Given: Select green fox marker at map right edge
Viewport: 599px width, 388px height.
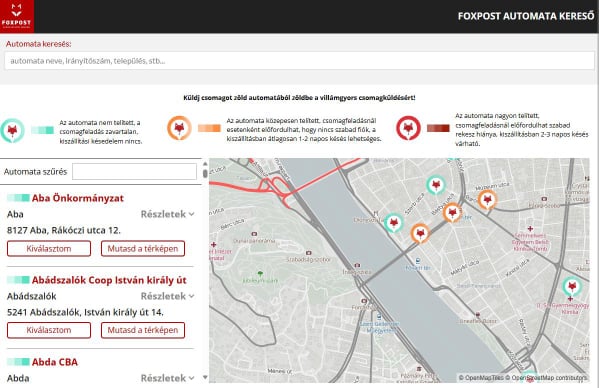Looking at the screenshot, I should click(572, 286).
